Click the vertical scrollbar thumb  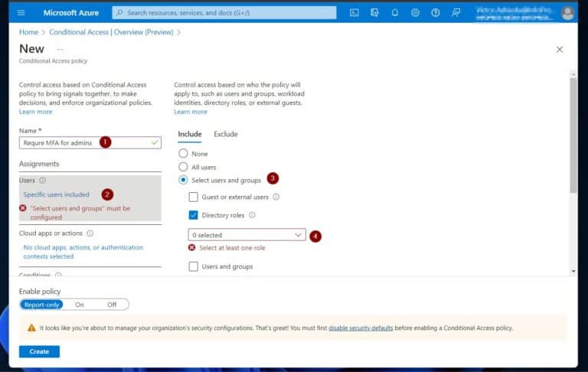click(x=573, y=135)
